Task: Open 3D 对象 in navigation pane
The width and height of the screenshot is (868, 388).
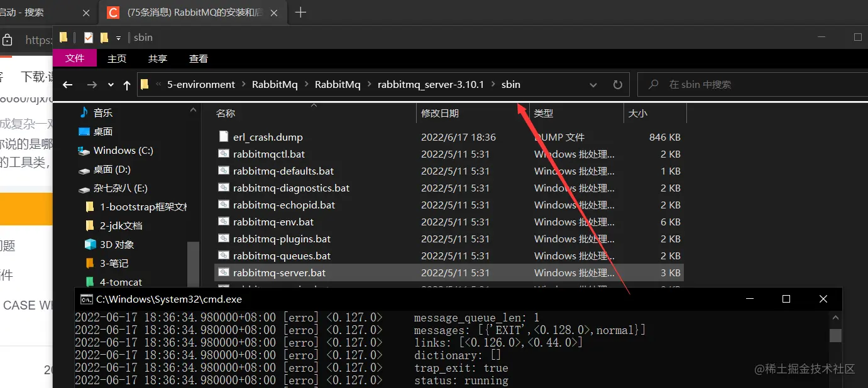Action: coord(117,245)
